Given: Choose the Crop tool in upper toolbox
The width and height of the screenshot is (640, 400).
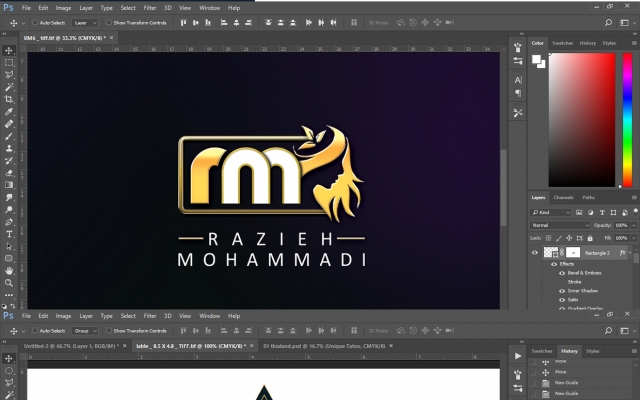Looking at the screenshot, I should click(x=9, y=99).
